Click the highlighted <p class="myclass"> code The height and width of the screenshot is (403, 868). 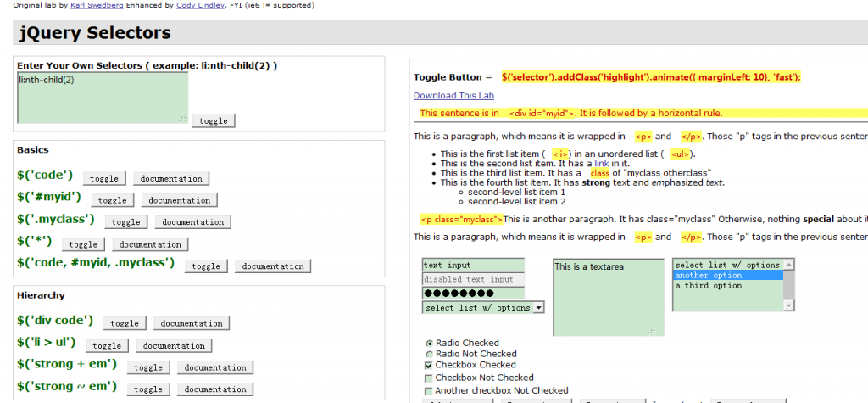click(462, 220)
